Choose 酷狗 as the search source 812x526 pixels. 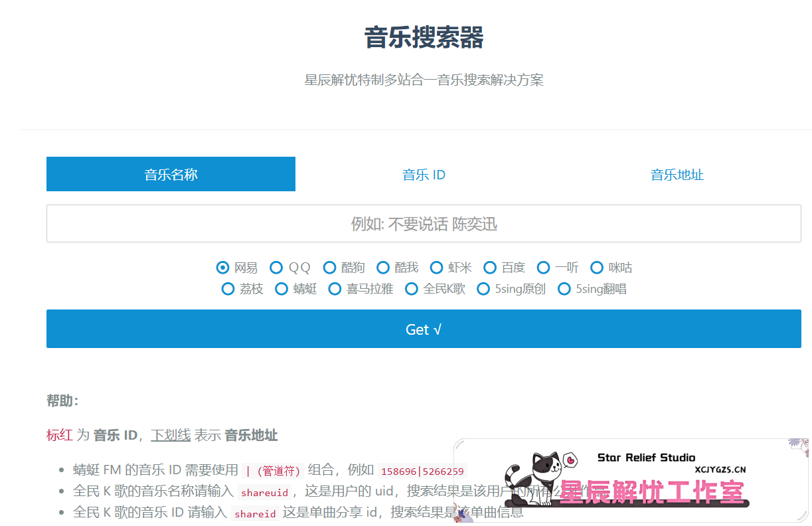(x=329, y=267)
